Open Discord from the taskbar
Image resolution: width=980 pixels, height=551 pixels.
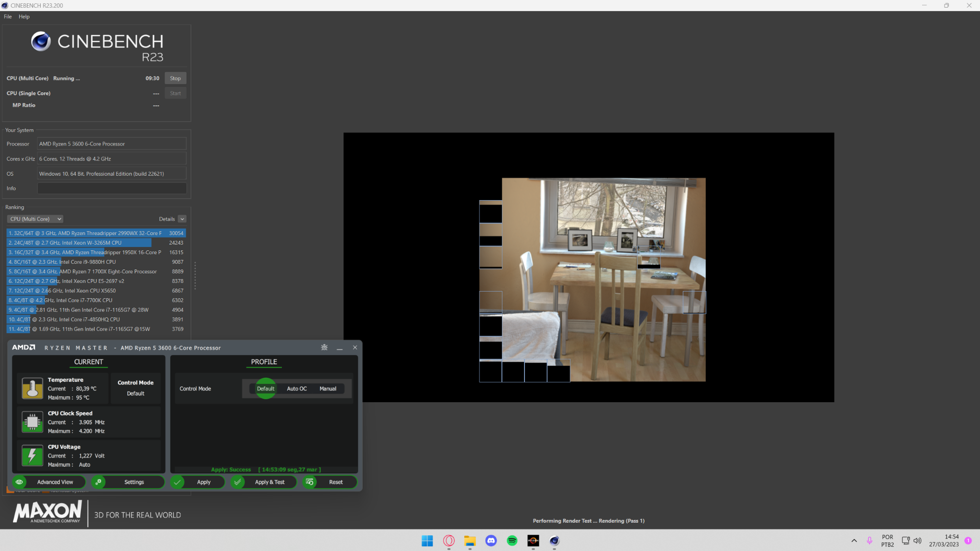pos(491,540)
